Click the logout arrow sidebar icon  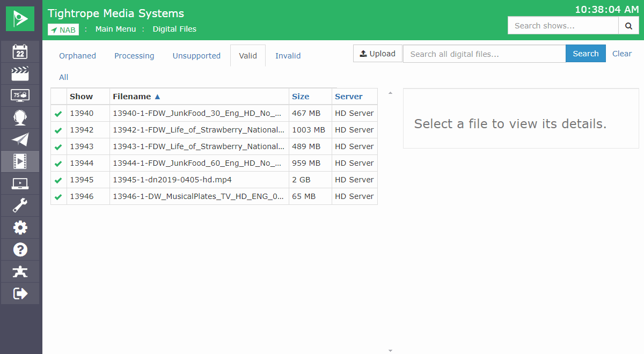[x=20, y=293]
